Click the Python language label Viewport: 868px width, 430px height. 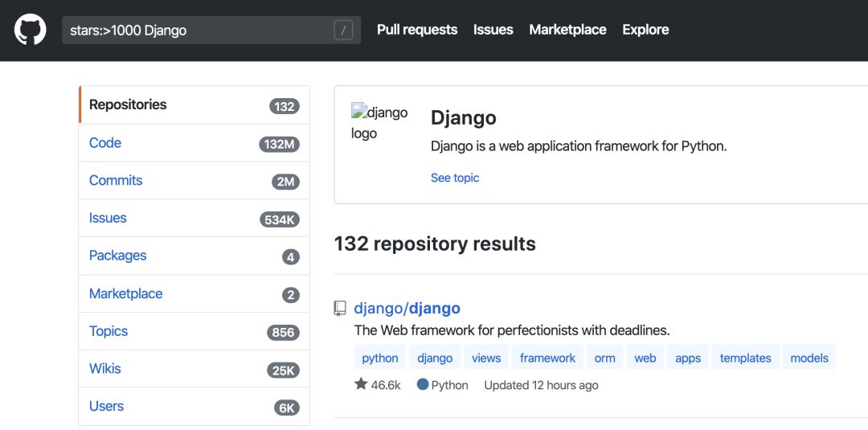pos(449,385)
